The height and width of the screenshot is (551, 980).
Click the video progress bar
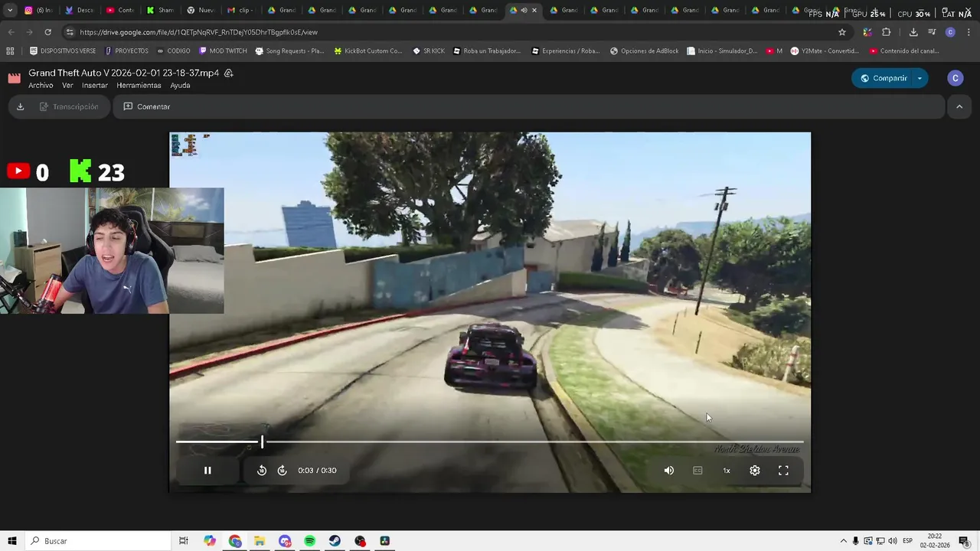click(x=490, y=442)
